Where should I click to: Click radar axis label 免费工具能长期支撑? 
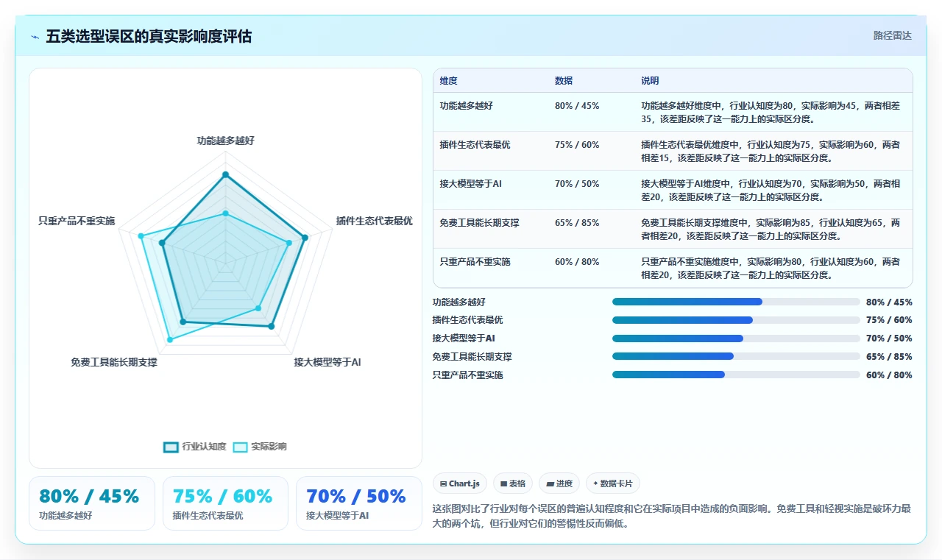pyautogui.click(x=114, y=362)
